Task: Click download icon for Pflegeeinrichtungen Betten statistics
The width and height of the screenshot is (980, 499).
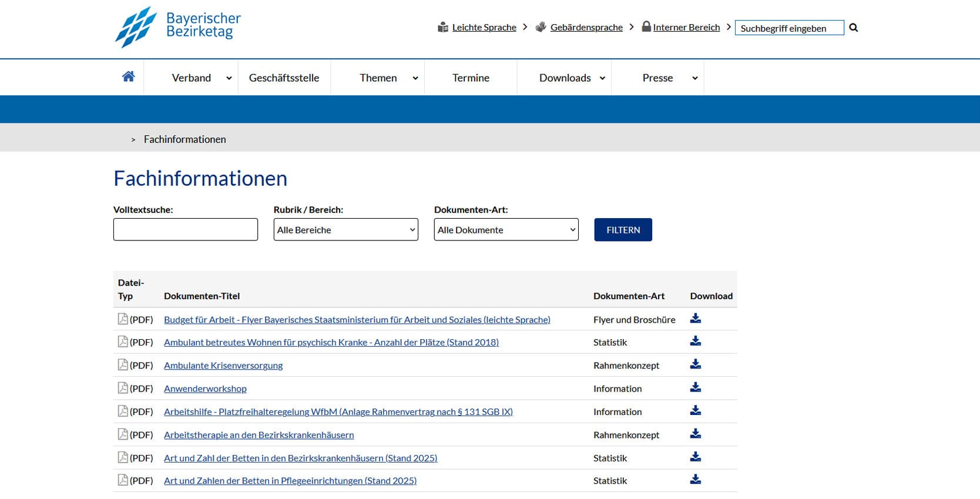Action: [x=695, y=480]
